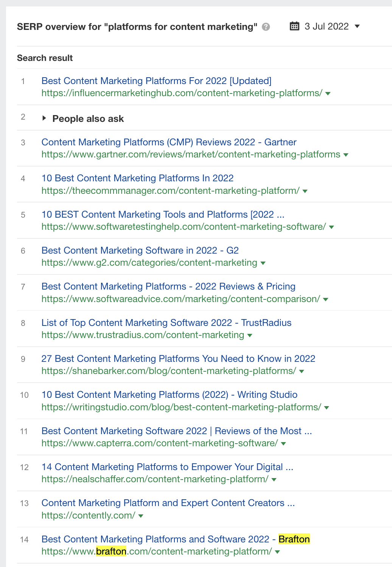The height and width of the screenshot is (567, 392).
Task: Open the gartner.com URL dropdown arrow
Action: click(345, 155)
